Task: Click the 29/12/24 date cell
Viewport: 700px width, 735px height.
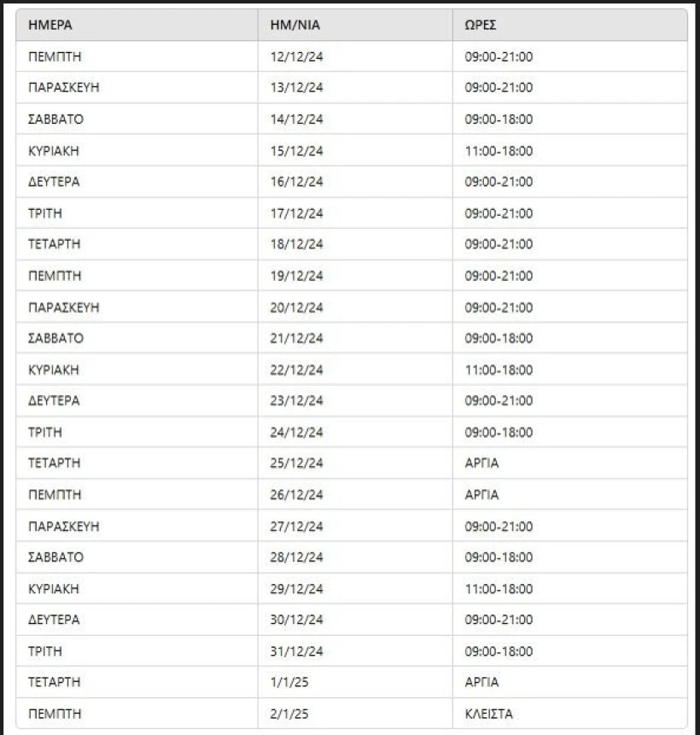Action: click(297, 589)
